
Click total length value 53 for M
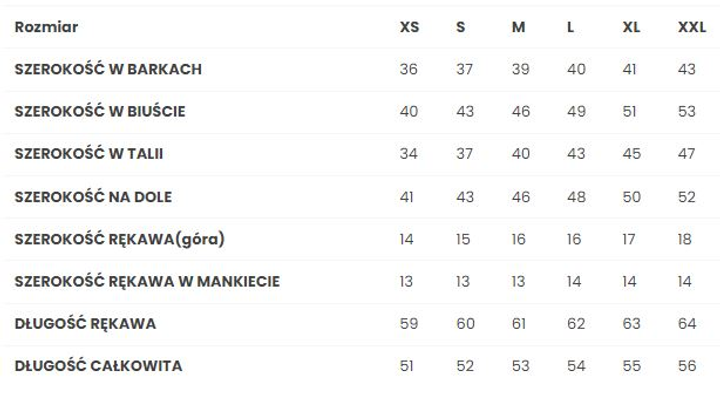coord(521,366)
